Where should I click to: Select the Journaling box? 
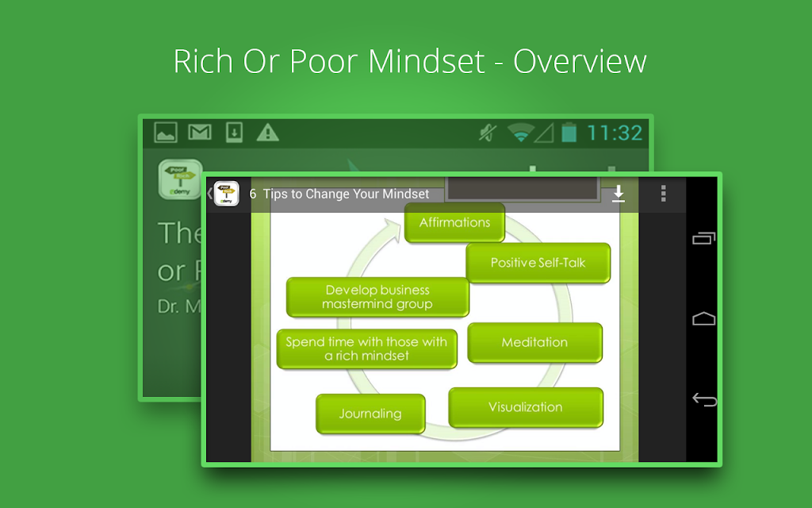click(370, 414)
